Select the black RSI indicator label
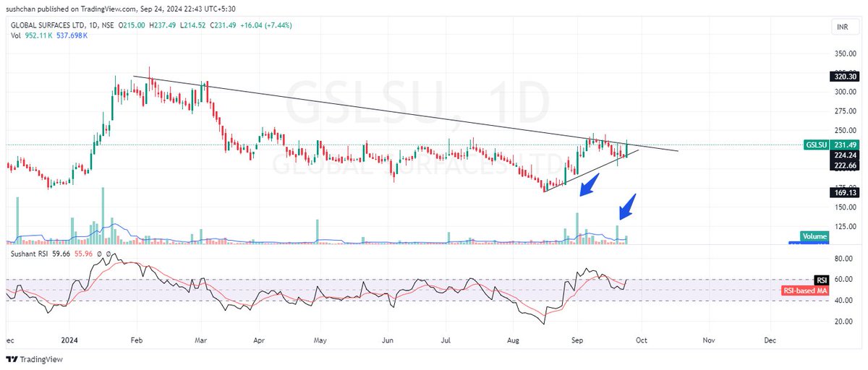The width and height of the screenshot is (868, 370). (822, 280)
